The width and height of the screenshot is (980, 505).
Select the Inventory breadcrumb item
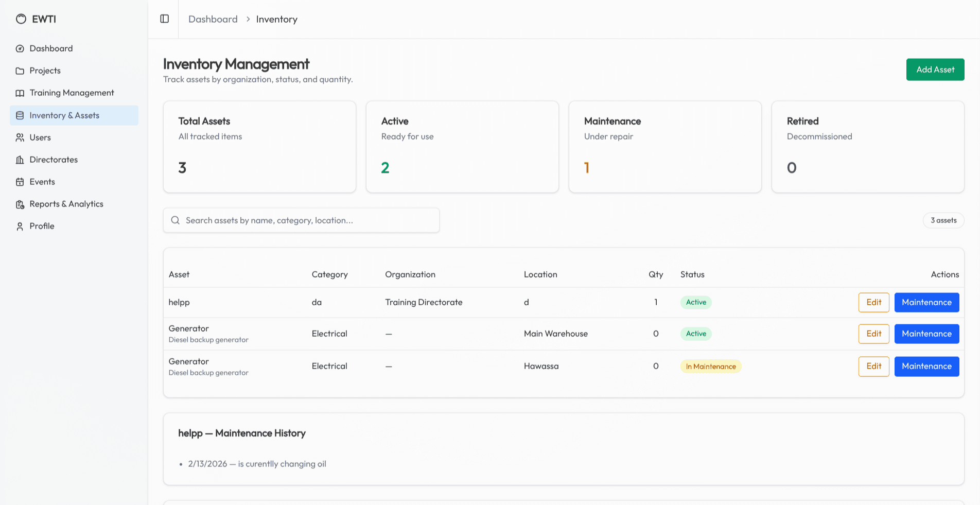point(276,19)
